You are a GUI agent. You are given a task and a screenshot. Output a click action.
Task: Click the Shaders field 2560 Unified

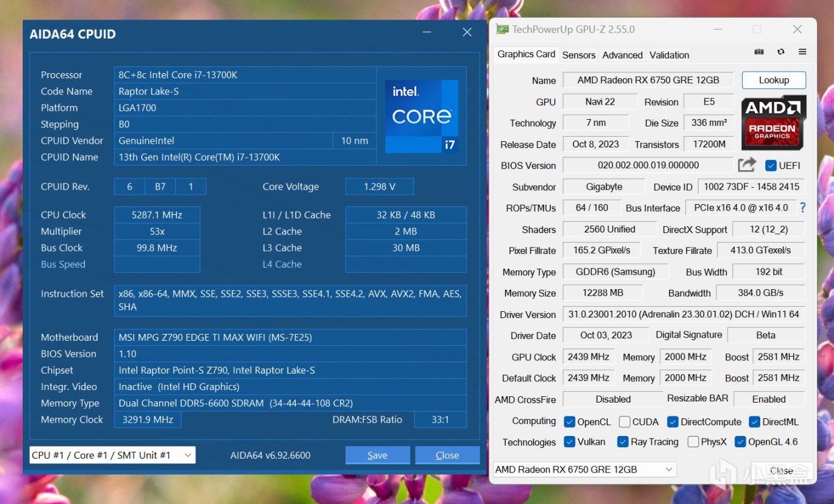tap(610, 229)
